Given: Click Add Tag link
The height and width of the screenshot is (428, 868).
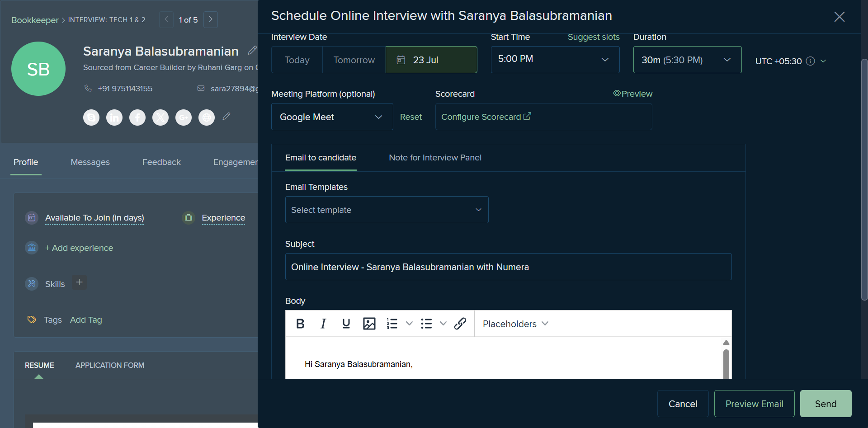Looking at the screenshot, I should coord(86,320).
